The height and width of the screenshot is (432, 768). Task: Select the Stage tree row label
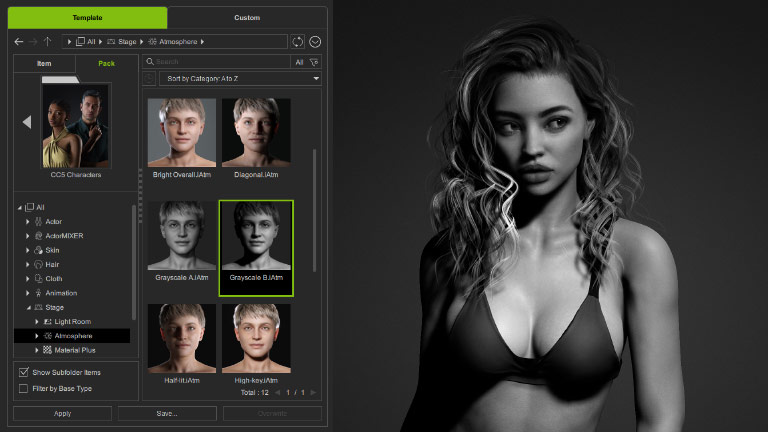pyautogui.click(x=55, y=308)
